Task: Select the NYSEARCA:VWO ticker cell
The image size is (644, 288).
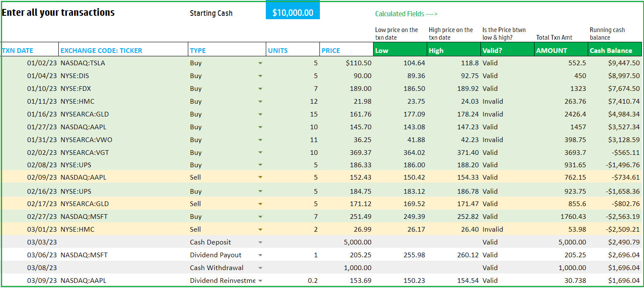Action: (x=123, y=140)
